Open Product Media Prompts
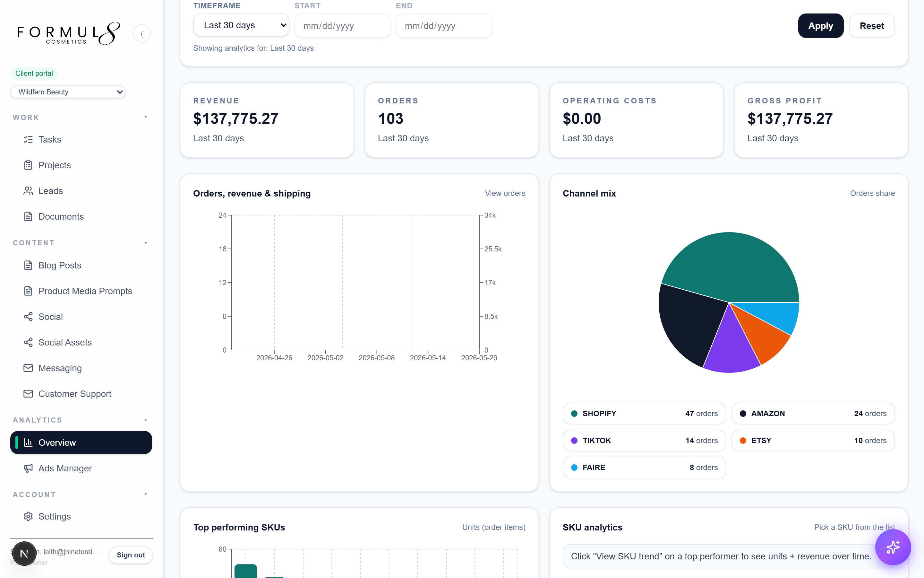924x578 pixels. 81,291
